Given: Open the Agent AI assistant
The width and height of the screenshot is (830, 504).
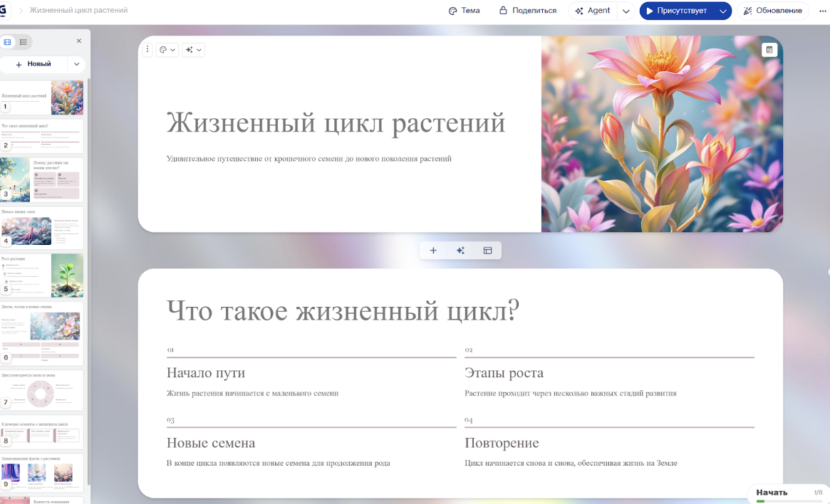Looking at the screenshot, I should (593, 11).
